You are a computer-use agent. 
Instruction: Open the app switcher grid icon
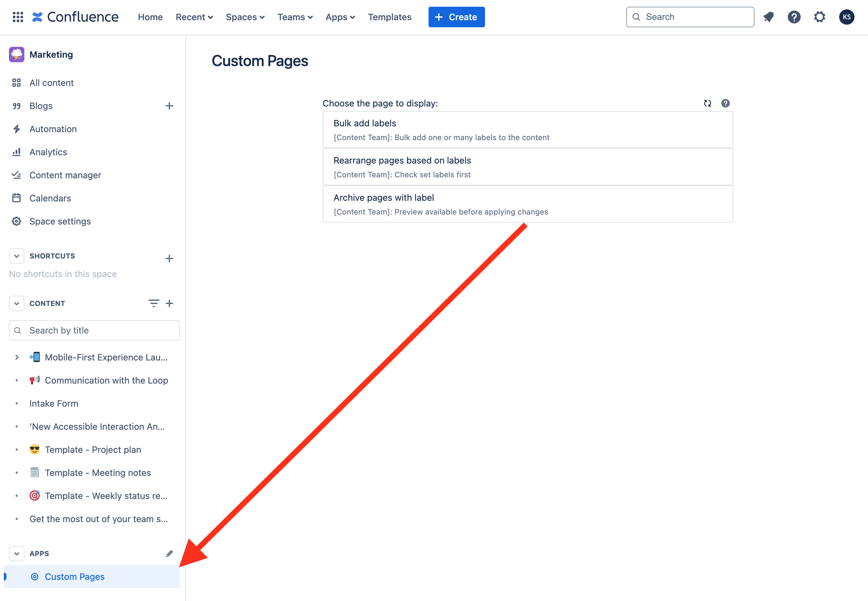pyautogui.click(x=18, y=17)
